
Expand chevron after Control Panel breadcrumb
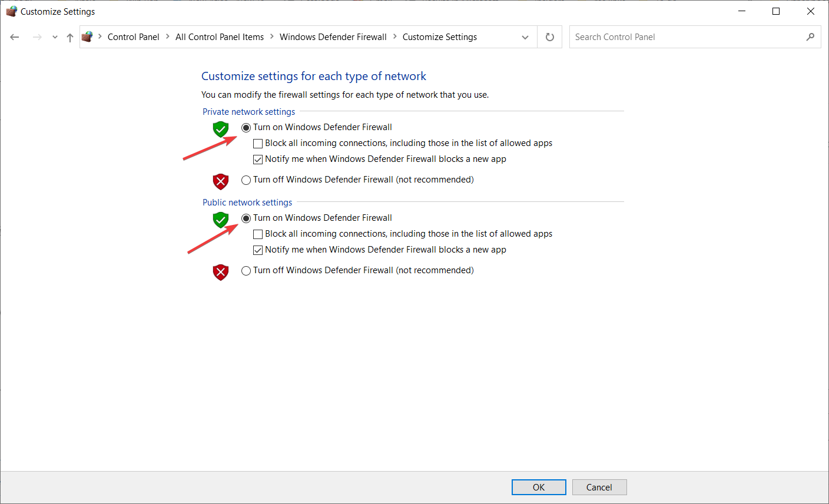coord(167,37)
